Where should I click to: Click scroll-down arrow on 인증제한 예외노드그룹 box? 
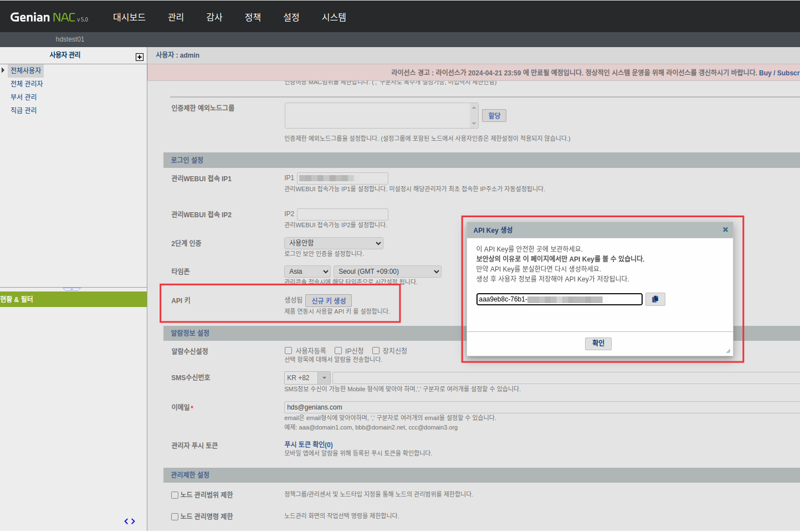click(474, 124)
